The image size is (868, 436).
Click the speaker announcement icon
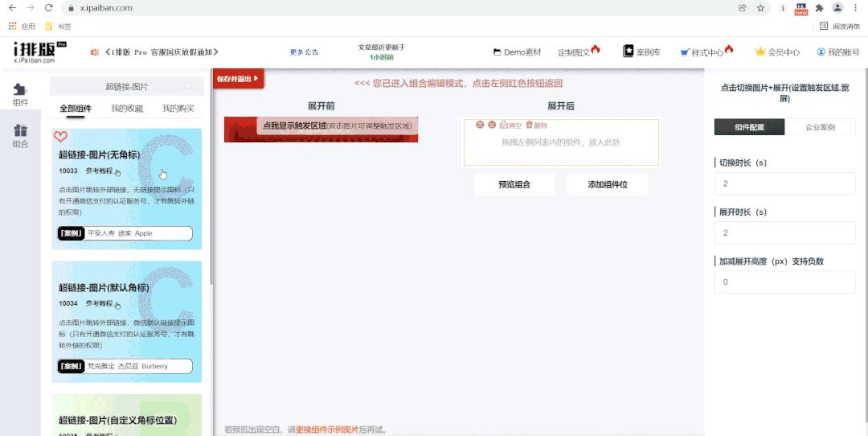point(95,52)
